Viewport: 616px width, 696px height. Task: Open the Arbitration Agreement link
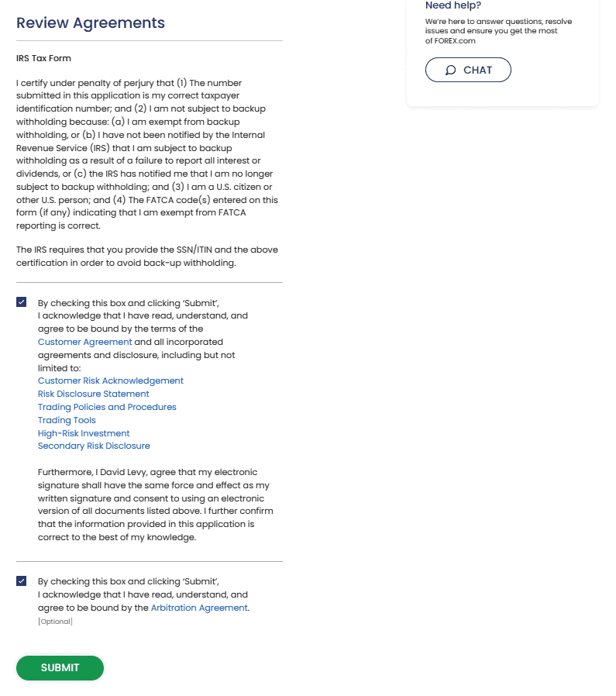pyautogui.click(x=199, y=608)
